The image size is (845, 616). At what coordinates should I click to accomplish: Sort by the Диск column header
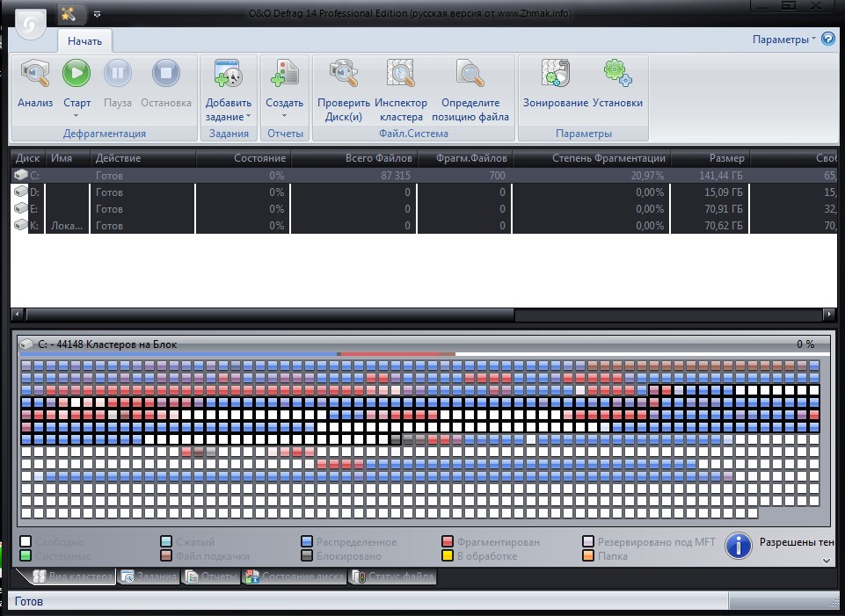[28, 158]
